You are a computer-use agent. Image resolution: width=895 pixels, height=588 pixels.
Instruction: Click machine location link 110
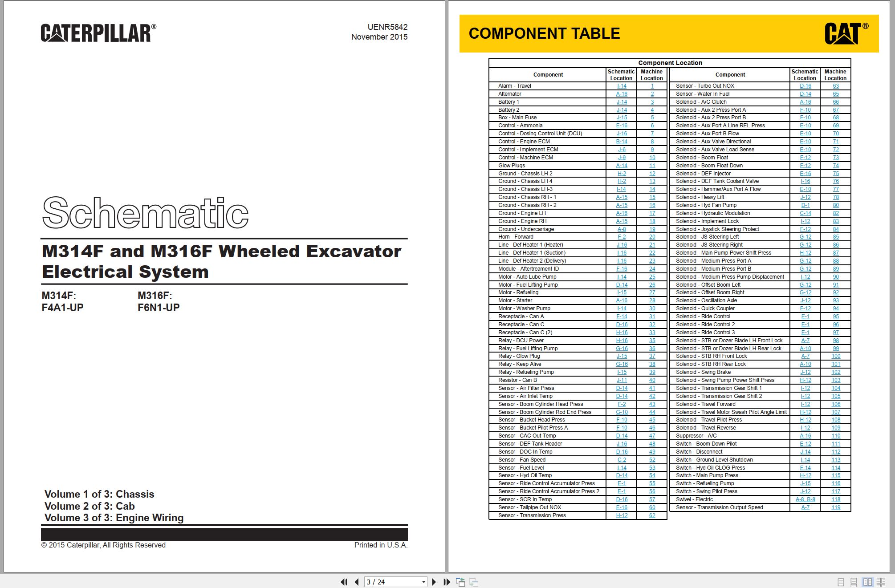(836, 436)
